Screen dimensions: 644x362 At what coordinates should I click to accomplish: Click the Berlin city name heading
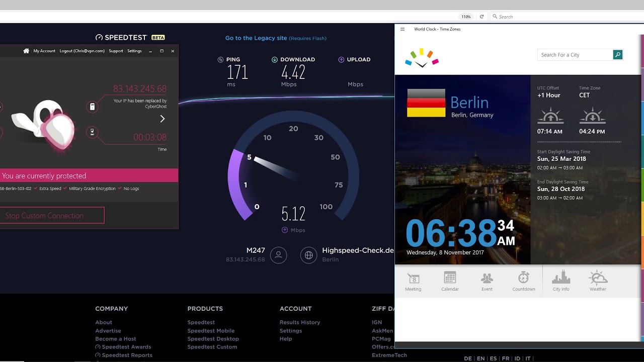[x=469, y=103]
